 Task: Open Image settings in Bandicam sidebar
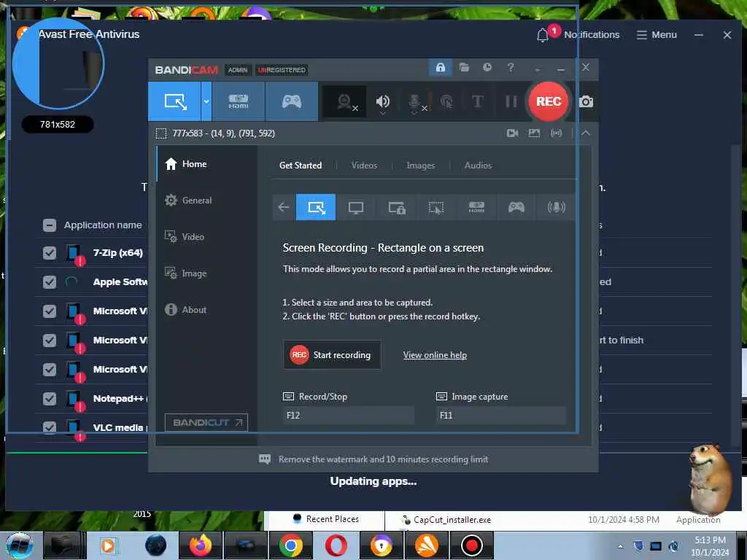click(206, 273)
